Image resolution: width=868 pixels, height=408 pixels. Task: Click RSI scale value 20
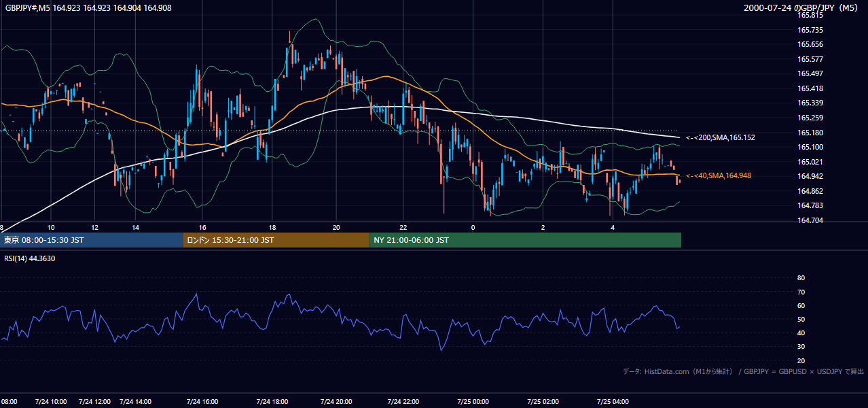[801, 360]
